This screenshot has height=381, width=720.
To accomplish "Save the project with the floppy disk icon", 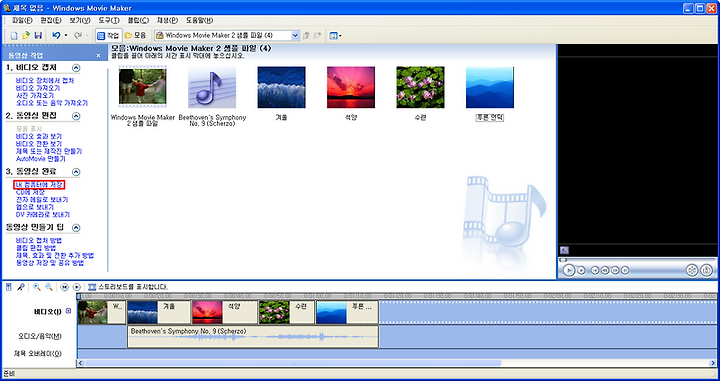I will (38, 35).
